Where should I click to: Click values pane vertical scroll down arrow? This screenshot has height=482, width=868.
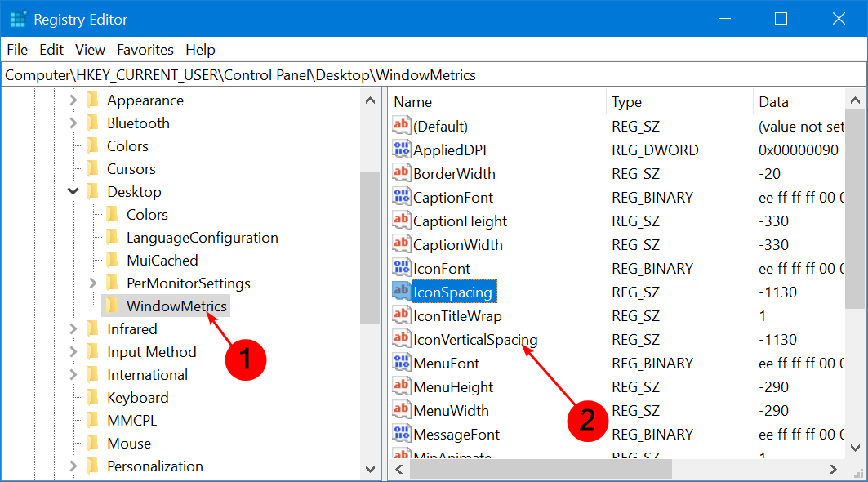point(855,448)
